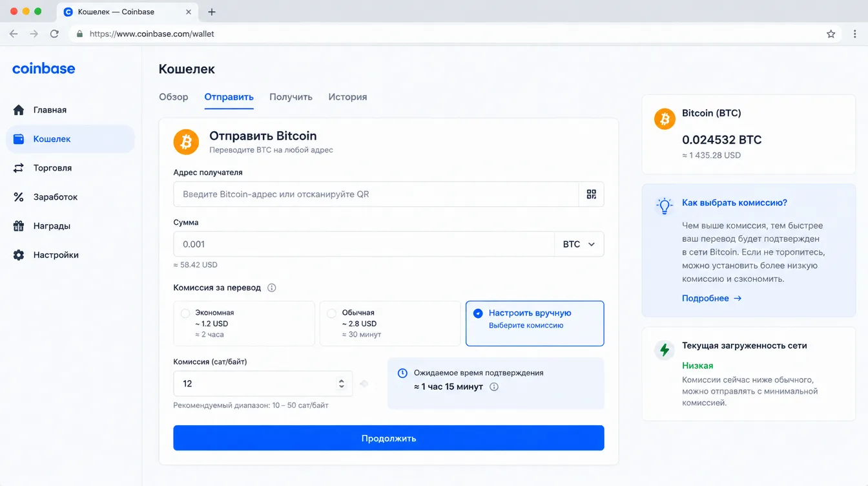
Task: Click the Coinbase logo
Action: point(44,69)
